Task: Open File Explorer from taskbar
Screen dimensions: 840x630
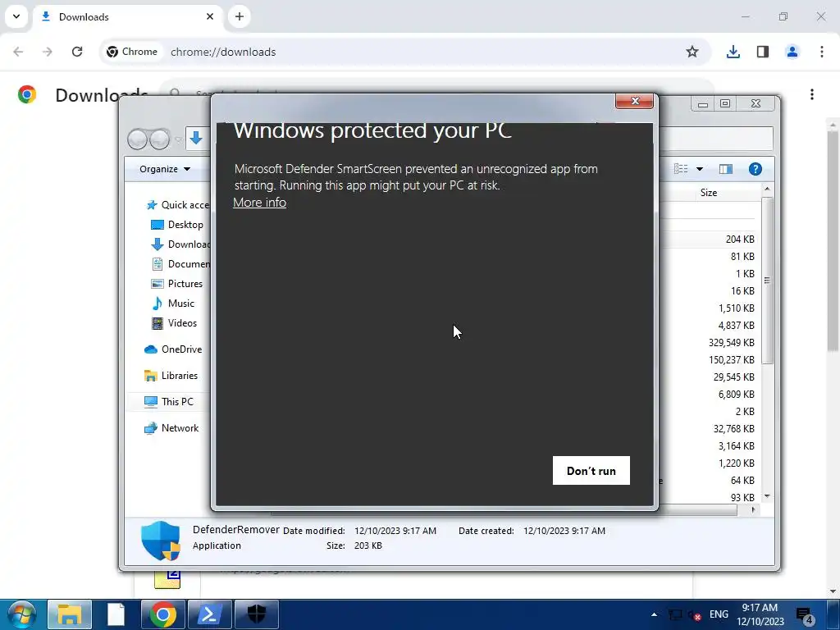Action: pyautogui.click(x=70, y=614)
